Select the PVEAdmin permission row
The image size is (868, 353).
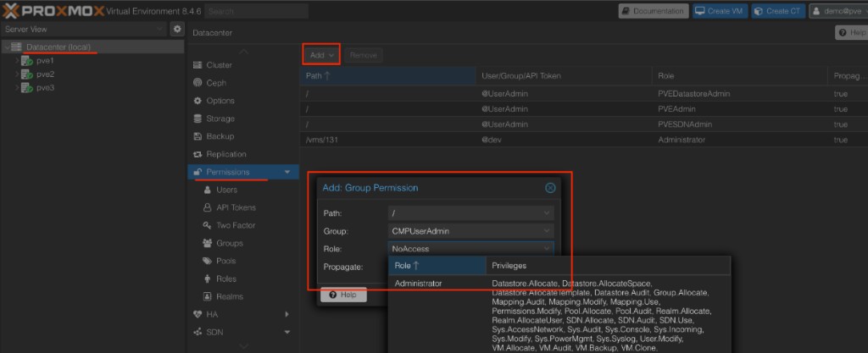pyautogui.click(x=583, y=109)
